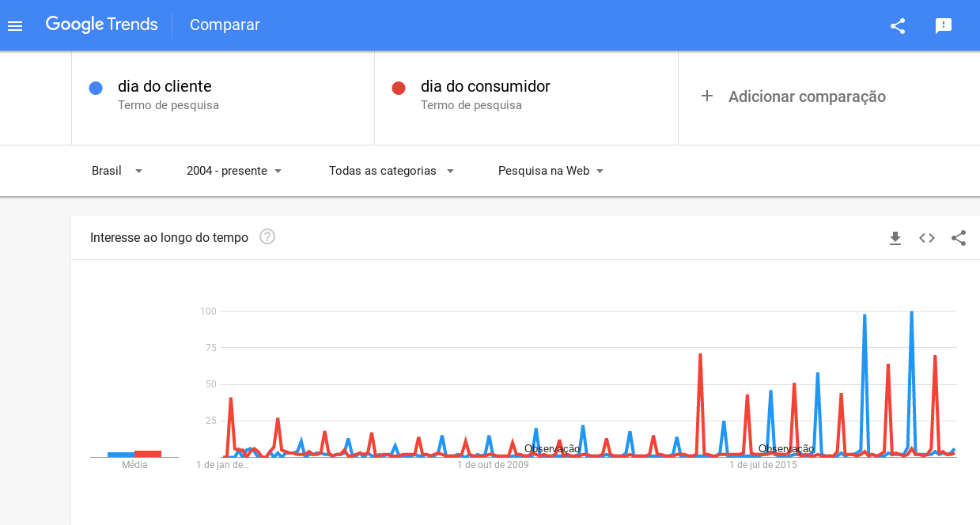The image size is (980, 525).
Task: Share the interest over time chart
Action: coord(959,238)
